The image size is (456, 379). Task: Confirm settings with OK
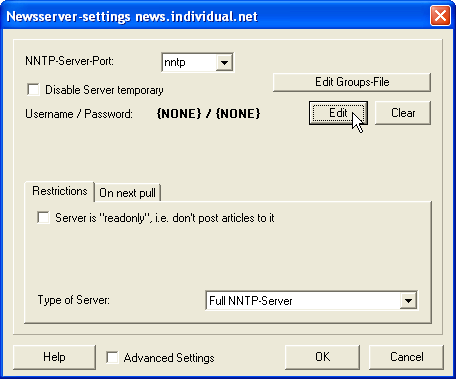point(322,357)
